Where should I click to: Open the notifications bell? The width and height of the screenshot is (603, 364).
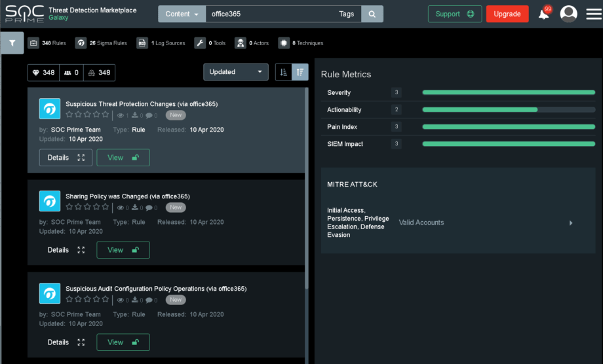544,14
